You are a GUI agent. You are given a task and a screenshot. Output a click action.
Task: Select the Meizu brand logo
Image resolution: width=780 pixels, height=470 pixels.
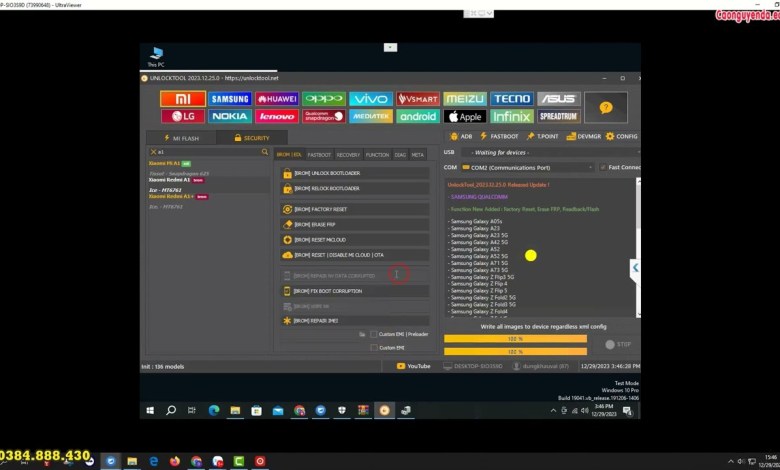[465, 98]
